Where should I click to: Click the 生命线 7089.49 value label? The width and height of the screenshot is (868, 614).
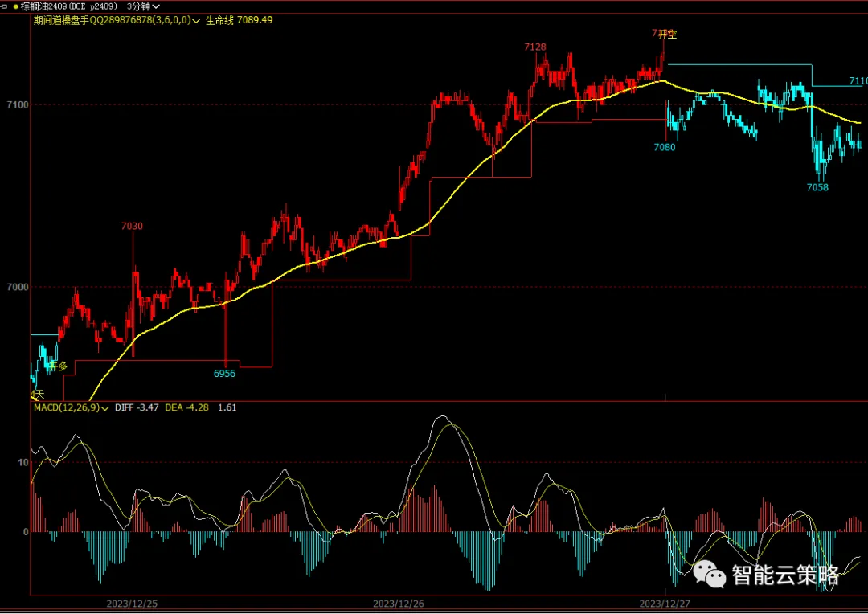point(240,20)
